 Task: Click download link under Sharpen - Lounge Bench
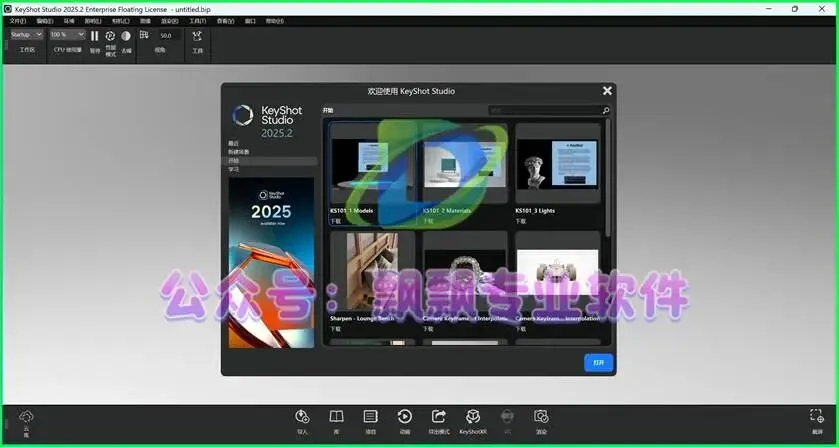335,328
